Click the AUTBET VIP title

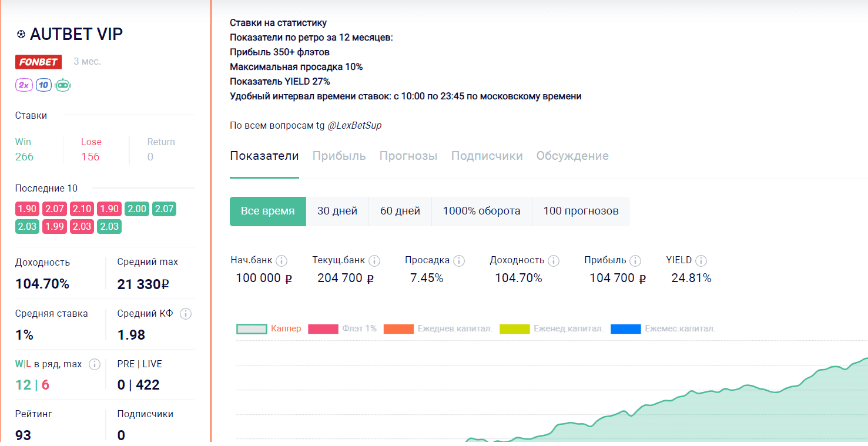[x=76, y=34]
